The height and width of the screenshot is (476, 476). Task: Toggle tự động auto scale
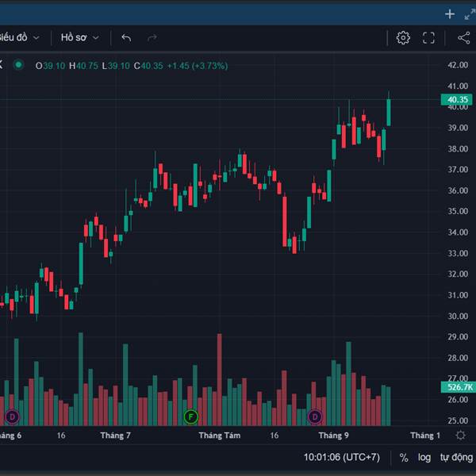pyautogui.click(x=457, y=458)
